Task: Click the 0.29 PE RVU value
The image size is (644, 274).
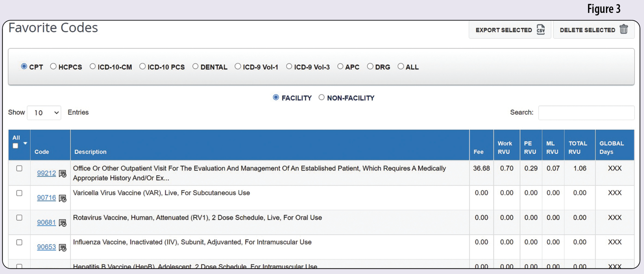Action: tap(531, 168)
